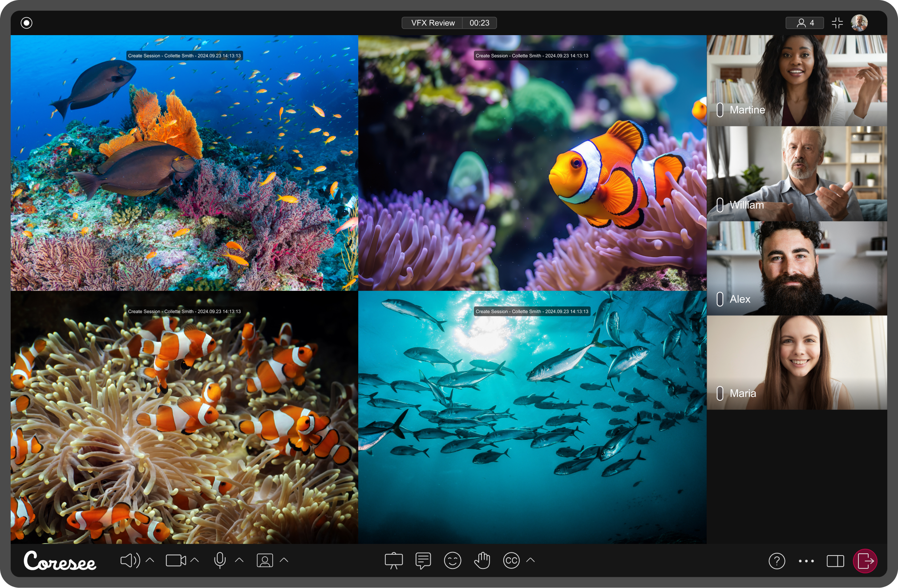Open the chat panel
898x588 pixels.
pos(423,560)
